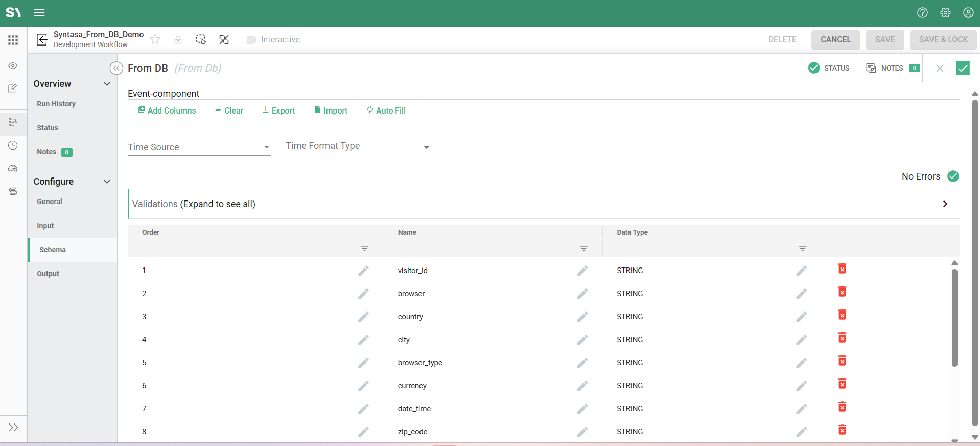This screenshot has height=446, width=980.
Task: Click the SAVE & LOCK button
Action: point(943,39)
